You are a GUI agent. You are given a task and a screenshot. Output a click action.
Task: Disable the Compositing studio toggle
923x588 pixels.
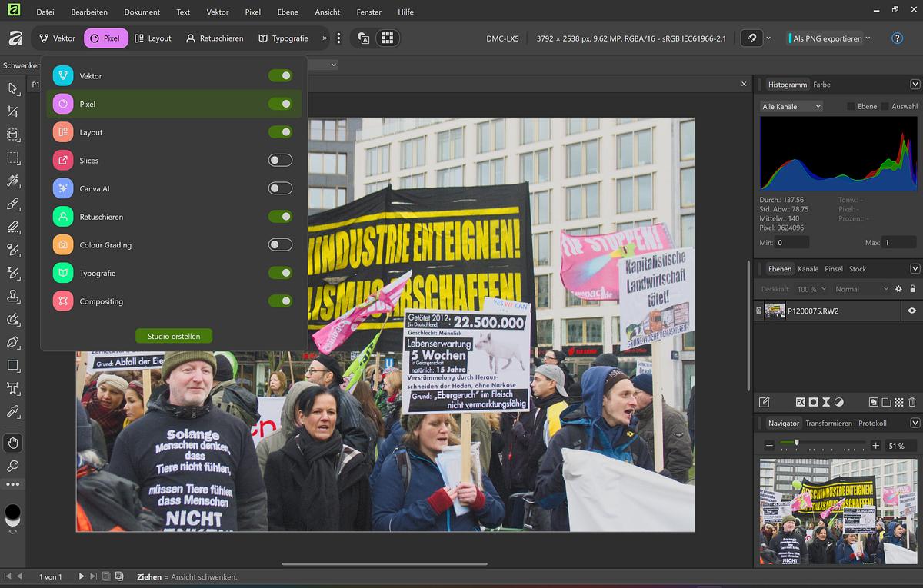tap(280, 301)
